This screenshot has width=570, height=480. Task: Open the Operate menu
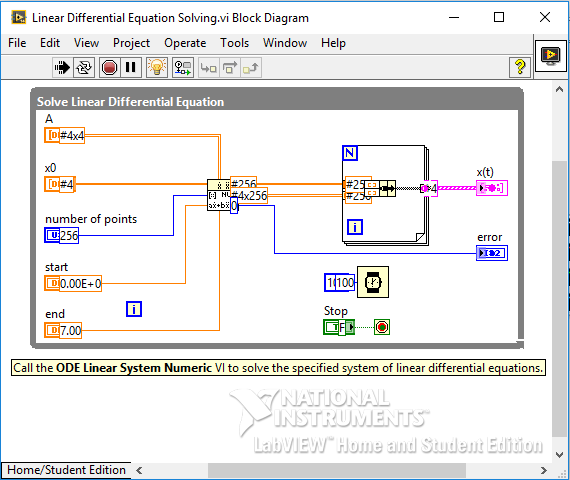185,43
